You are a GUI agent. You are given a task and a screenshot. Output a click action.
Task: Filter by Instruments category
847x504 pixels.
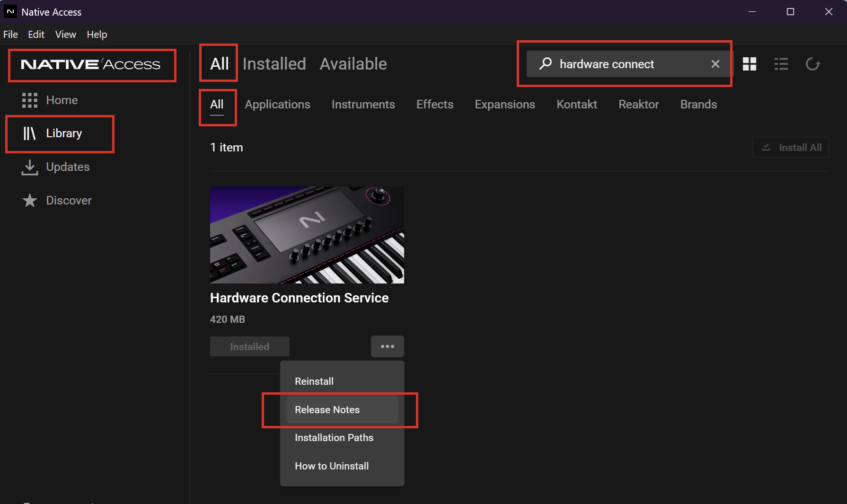click(x=363, y=105)
